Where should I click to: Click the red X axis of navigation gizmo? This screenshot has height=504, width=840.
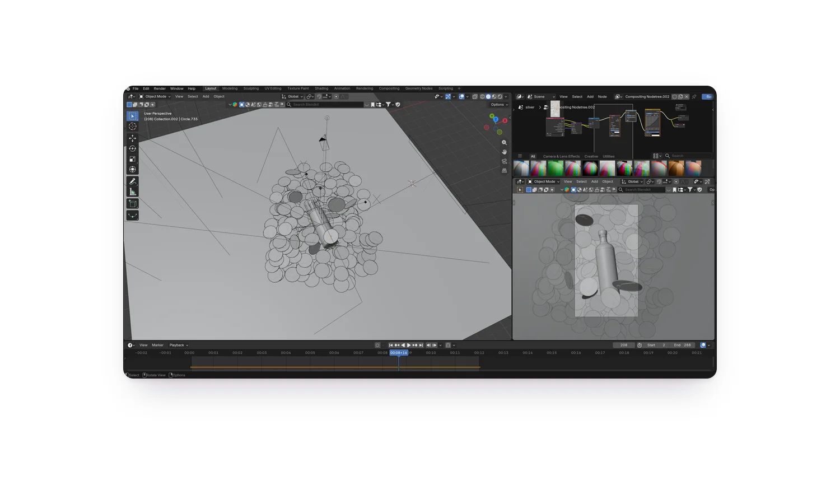click(x=505, y=120)
